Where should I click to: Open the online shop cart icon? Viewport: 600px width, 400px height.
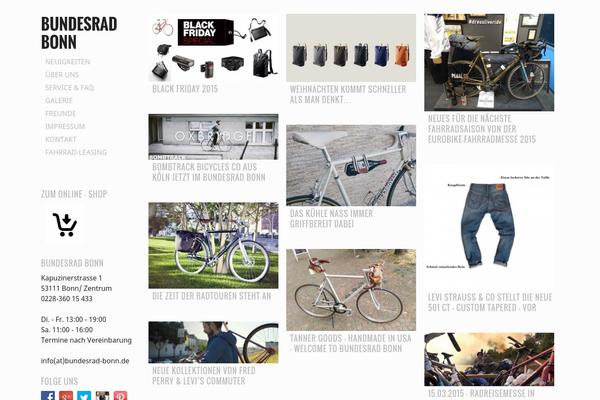coord(64,225)
